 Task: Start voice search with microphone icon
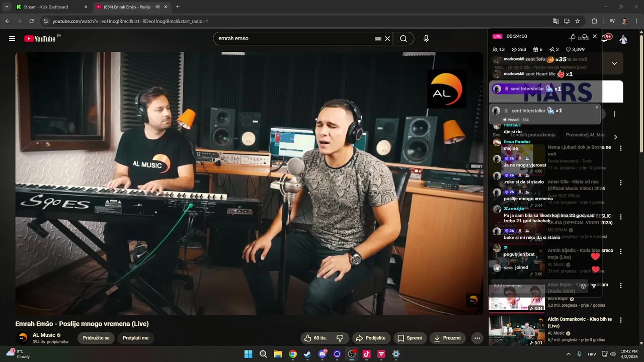[x=426, y=39]
